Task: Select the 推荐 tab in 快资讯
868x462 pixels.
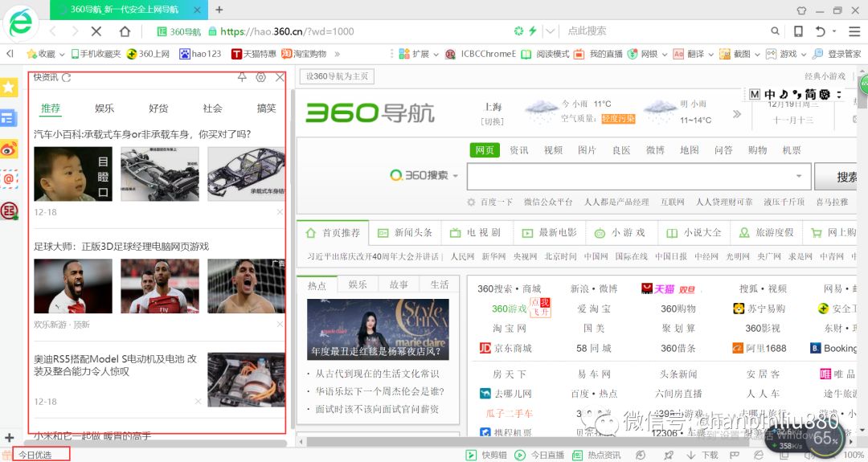Action: [x=51, y=108]
